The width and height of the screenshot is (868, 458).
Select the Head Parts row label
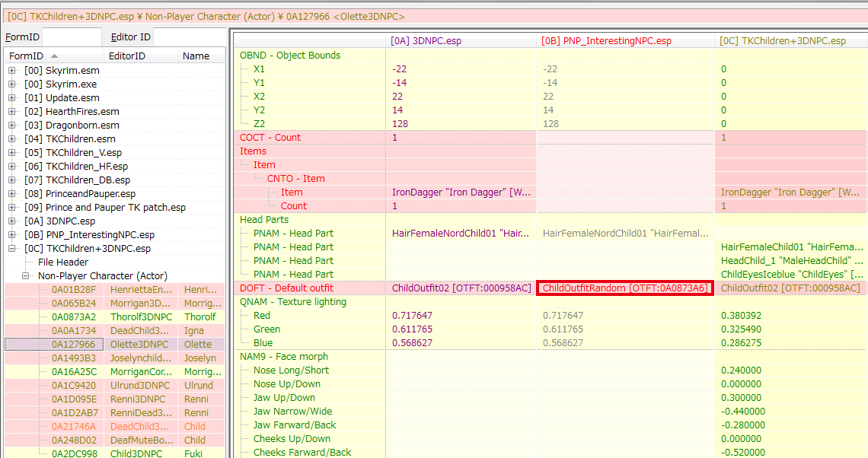pos(264,220)
